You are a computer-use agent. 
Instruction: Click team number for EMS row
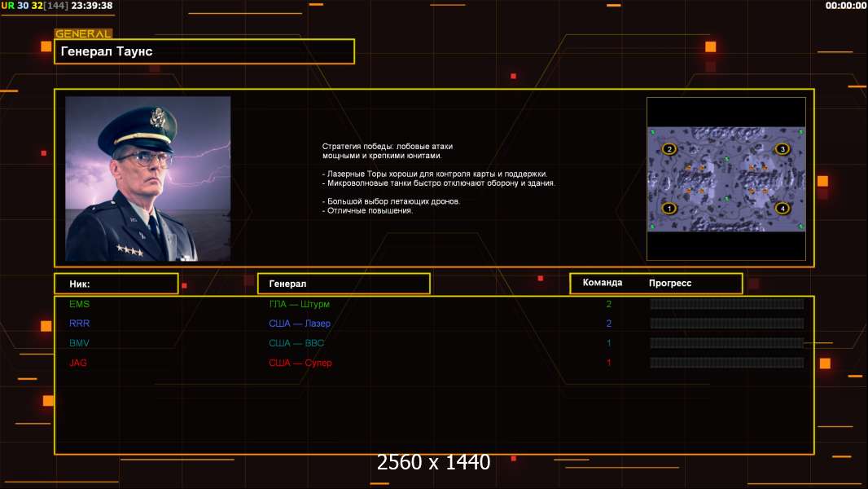tap(609, 304)
